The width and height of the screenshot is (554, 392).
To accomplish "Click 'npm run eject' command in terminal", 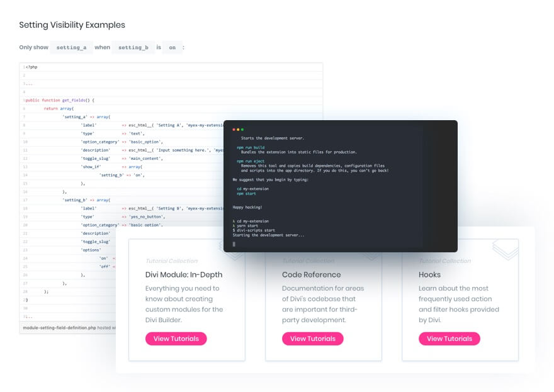I will tap(246, 161).
